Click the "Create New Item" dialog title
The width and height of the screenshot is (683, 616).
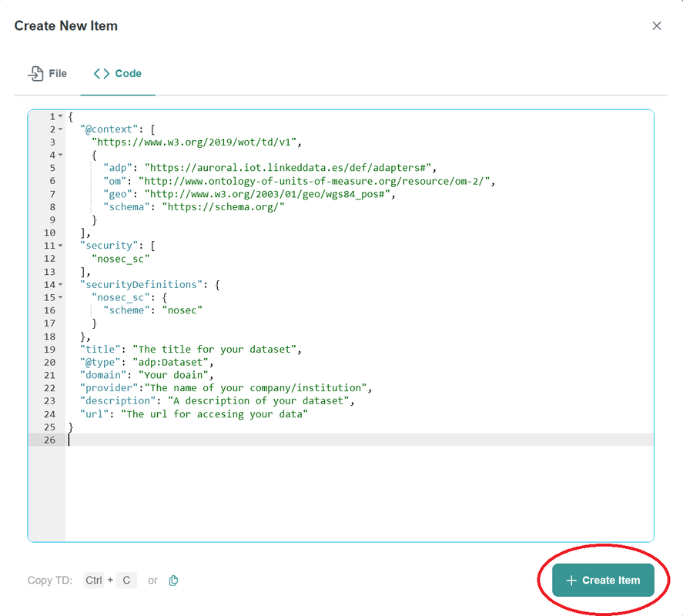[x=65, y=25]
